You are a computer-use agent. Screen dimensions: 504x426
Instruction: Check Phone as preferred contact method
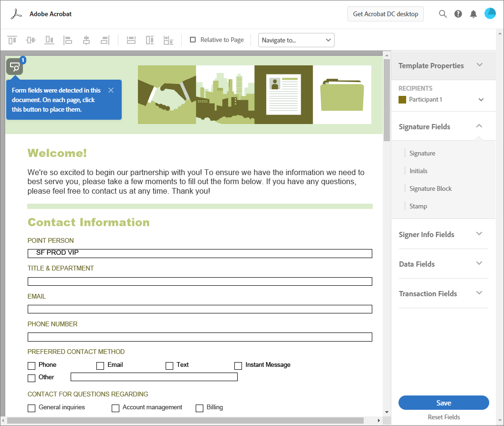tap(31, 365)
